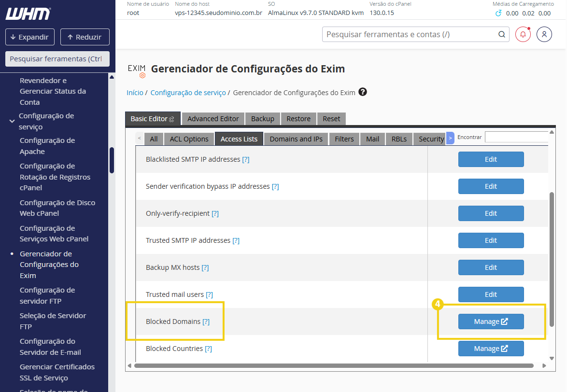The height and width of the screenshot is (392, 567).
Task: Open the [?] help beside Backup MX hosts
Action: coord(205,267)
